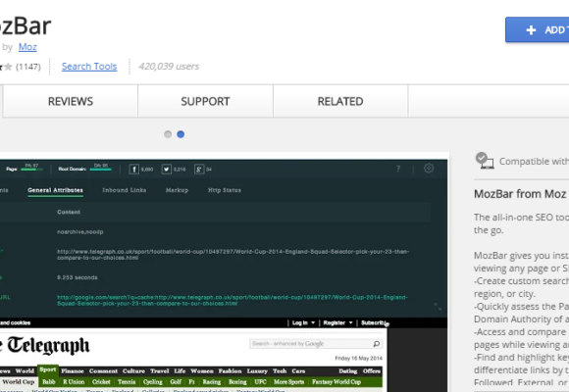
Task: Open the Dating menu item
Action: click(x=348, y=371)
